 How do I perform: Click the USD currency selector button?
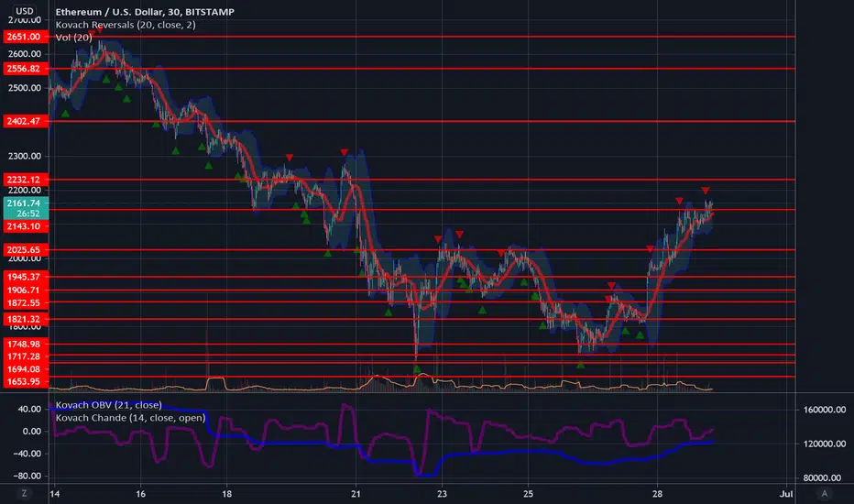point(24,11)
